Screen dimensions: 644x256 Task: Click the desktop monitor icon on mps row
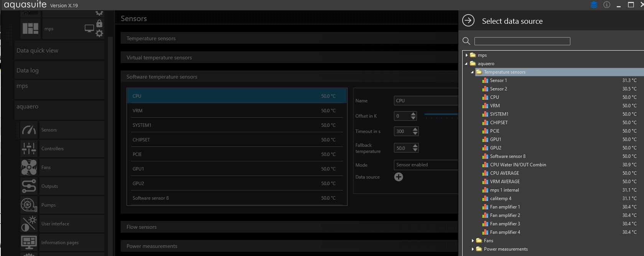[89, 29]
